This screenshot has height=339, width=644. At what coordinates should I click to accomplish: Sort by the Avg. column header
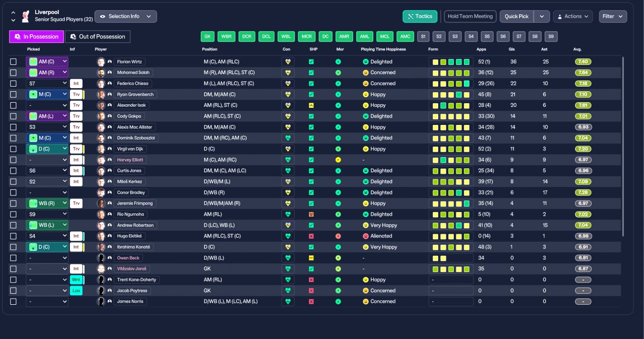pyautogui.click(x=577, y=49)
